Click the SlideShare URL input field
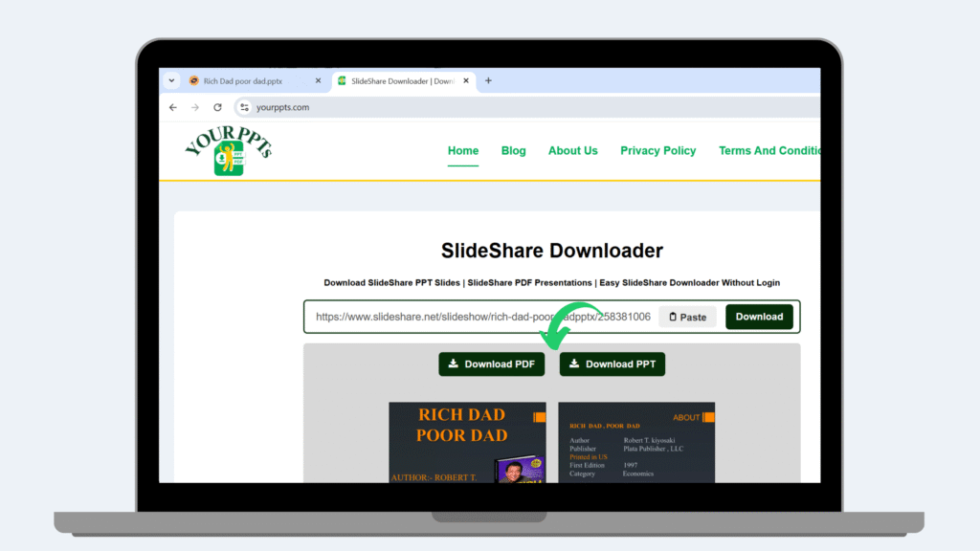This screenshot has width=980, height=551. tap(482, 317)
